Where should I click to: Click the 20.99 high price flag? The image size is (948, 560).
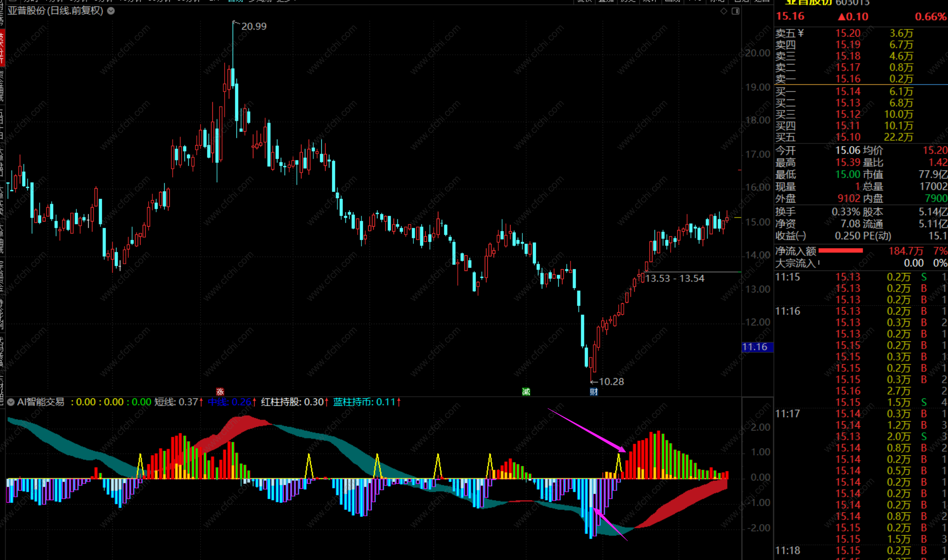[x=253, y=26]
